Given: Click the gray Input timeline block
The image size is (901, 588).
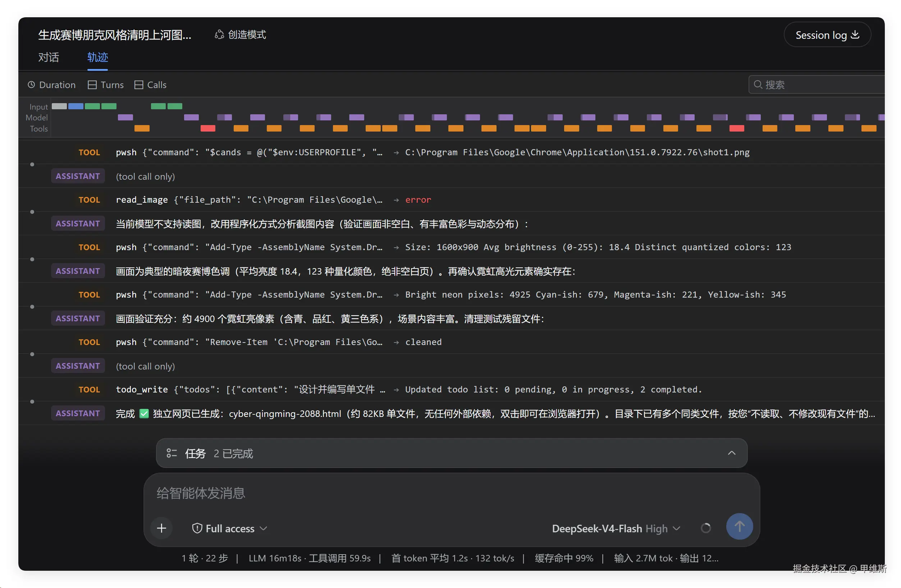Looking at the screenshot, I should click(x=59, y=106).
